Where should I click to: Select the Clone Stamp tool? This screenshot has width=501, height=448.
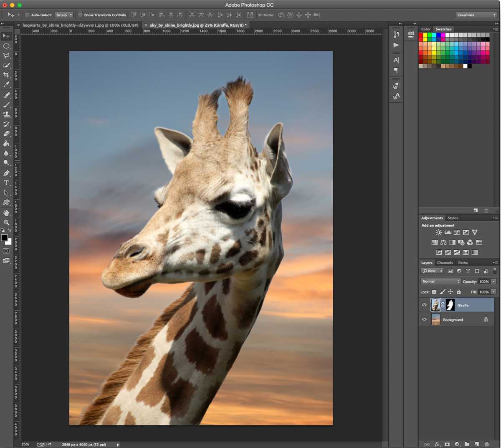[x=6, y=114]
